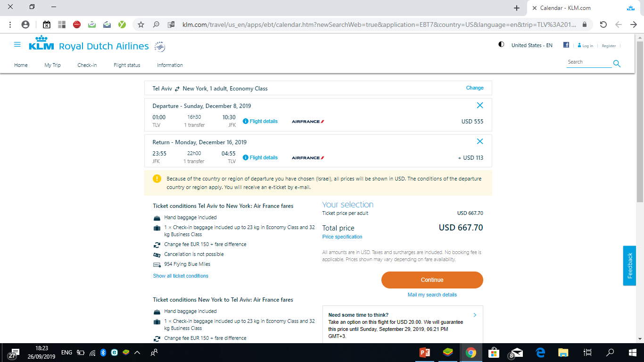The height and width of the screenshot is (362, 644).
Task: Reload the page using the browser refresh icon
Action: (603, 25)
